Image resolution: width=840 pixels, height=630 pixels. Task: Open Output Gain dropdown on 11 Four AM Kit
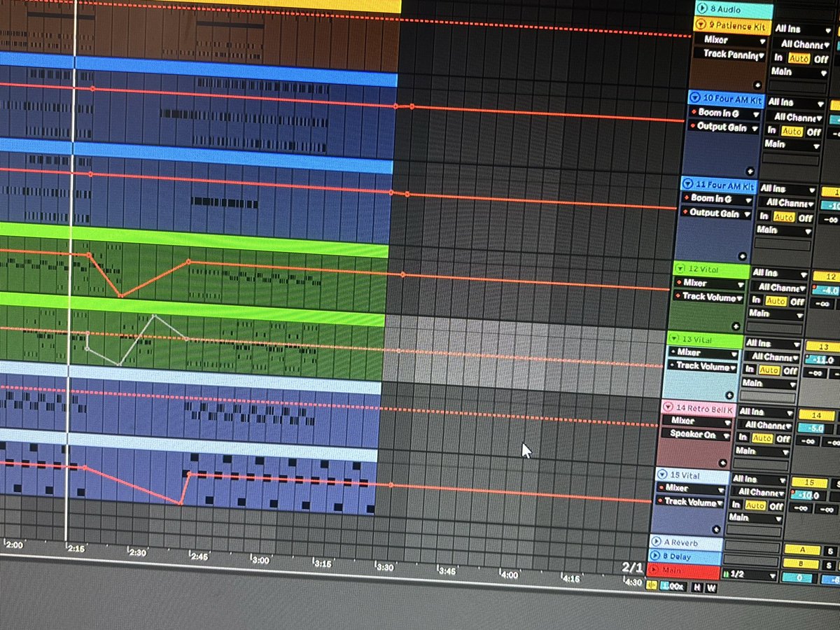tap(716, 213)
